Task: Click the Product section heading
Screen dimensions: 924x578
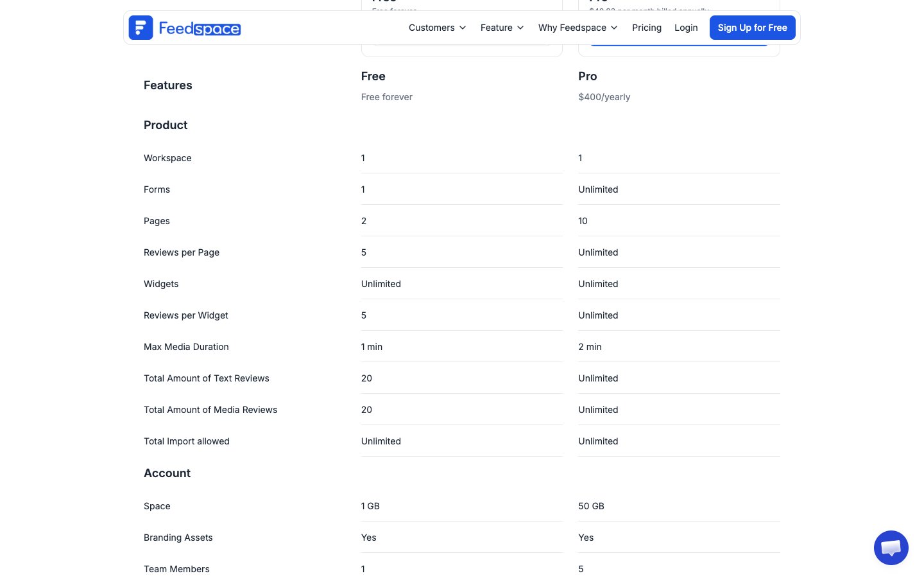Action: pyautogui.click(x=166, y=125)
